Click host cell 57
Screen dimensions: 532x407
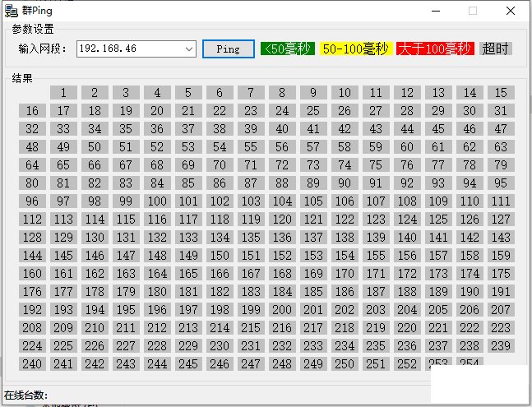(313, 147)
